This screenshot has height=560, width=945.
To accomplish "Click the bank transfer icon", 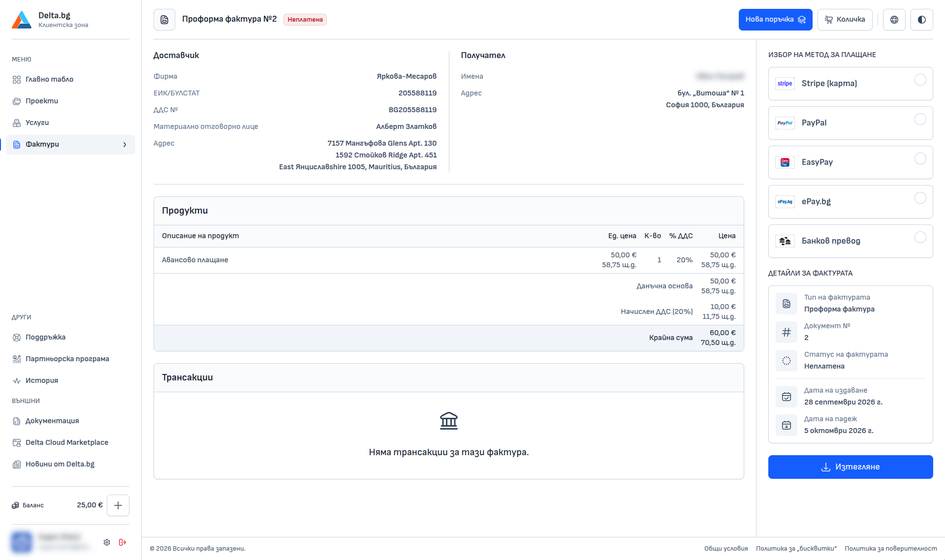I will tap(785, 241).
